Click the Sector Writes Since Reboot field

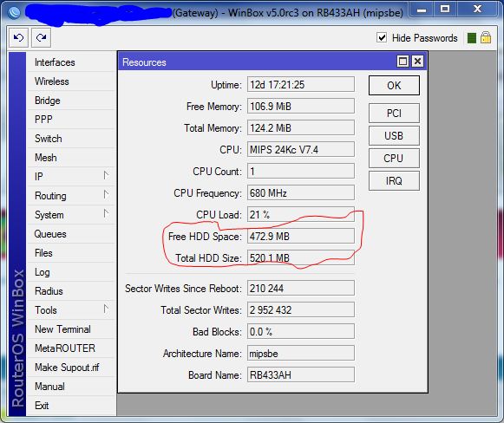click(301, 288)
